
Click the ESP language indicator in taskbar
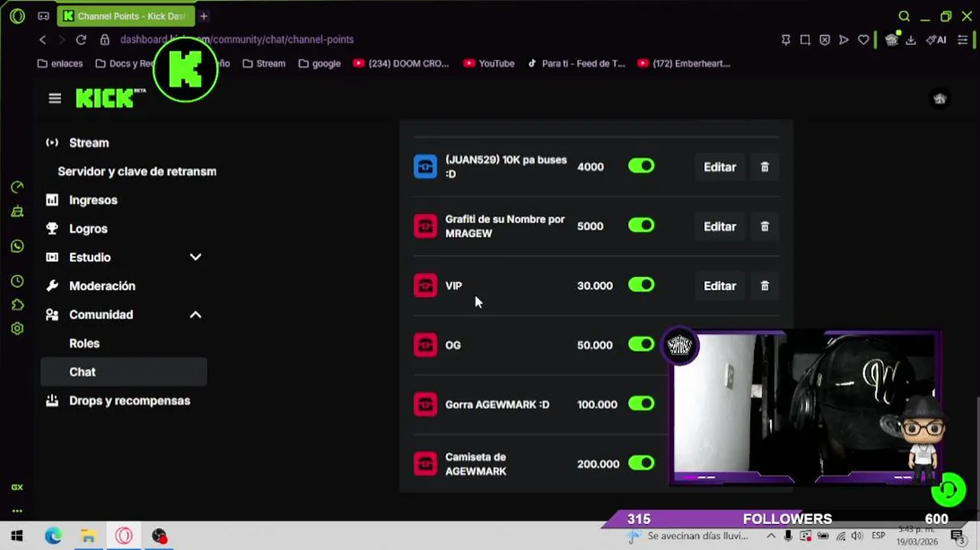pyautogui.click(x=878, y=536)
